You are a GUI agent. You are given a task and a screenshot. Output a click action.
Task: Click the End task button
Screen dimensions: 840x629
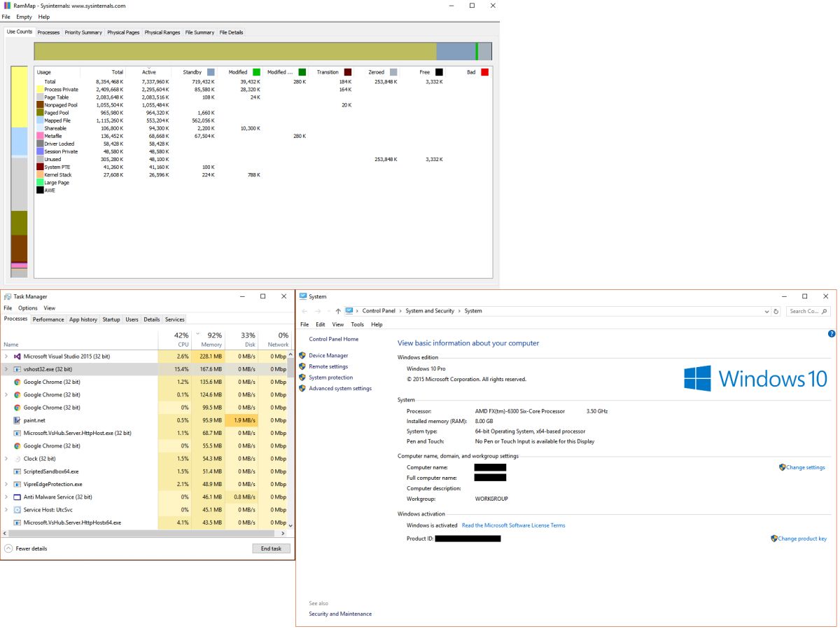[x=271, y=548]
